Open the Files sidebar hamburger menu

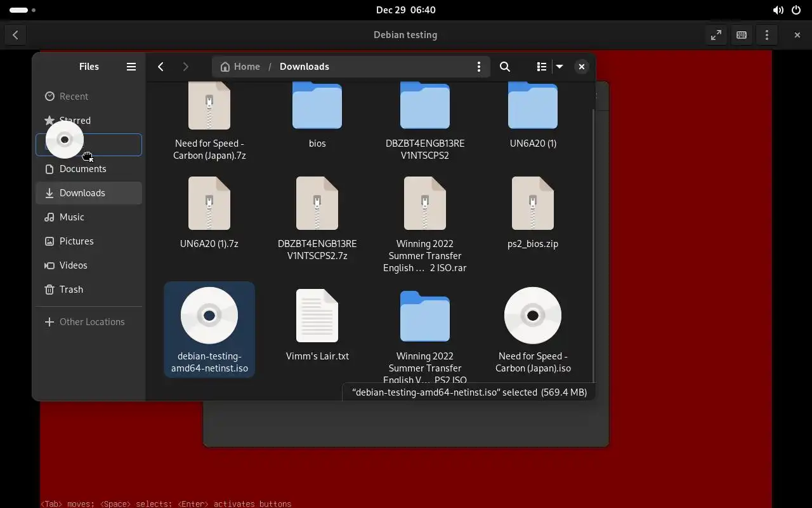click(x=131, y=67)
